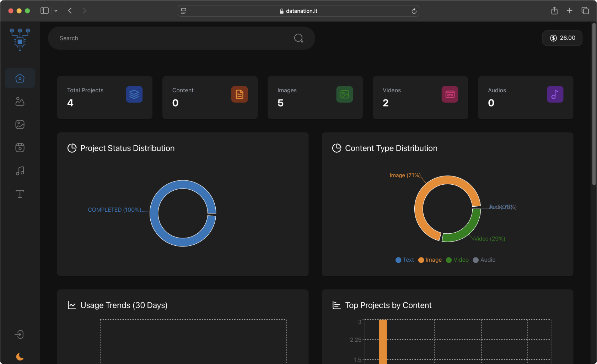Go back with Safari back arrow
This screenshot has width=597, height=364.
pos(70,11)
